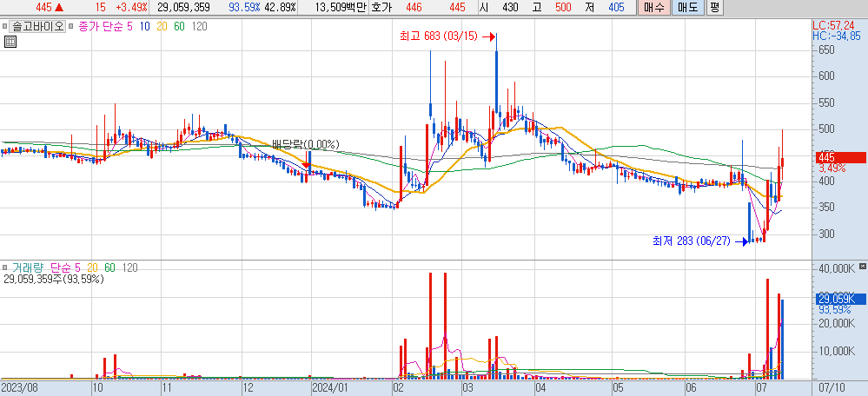Click the 시 430 opening price
This screenshot has width=868, height=396.
click(x=500, y=8)
